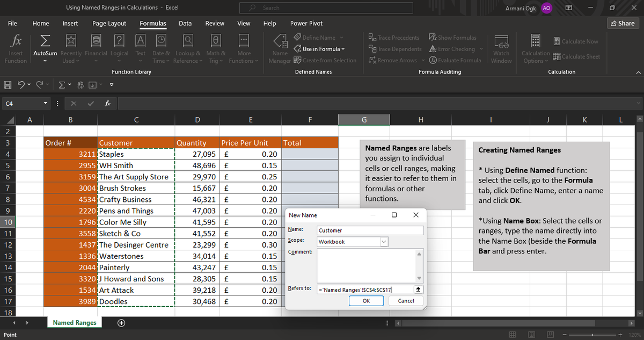Open the Financial functions library
Image resolution: width=644 pixels, height=340 pixels.
click(96, 49)
